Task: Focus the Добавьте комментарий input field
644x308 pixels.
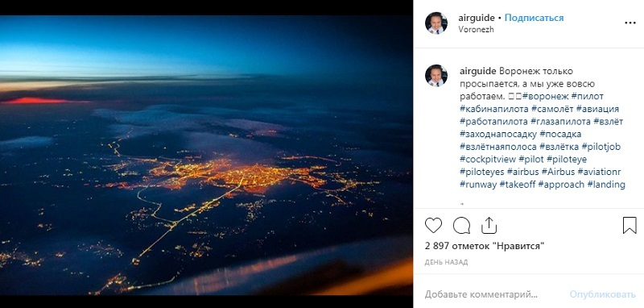Action: [x=481, y=294]
